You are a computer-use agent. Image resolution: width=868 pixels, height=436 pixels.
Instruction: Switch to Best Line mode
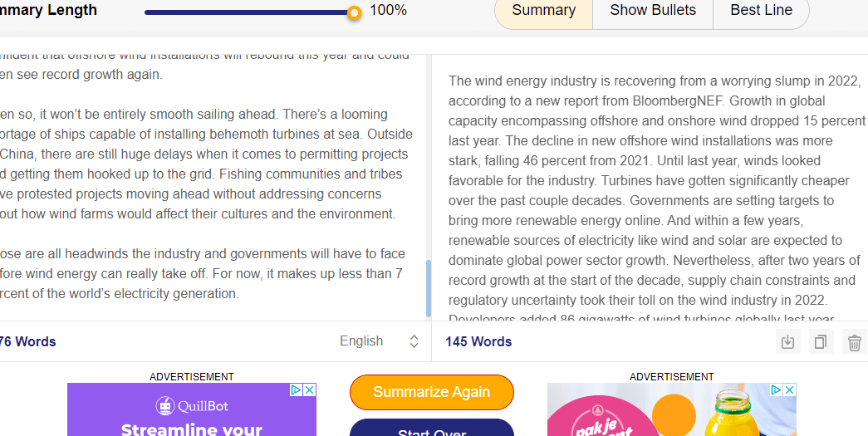tap(761, 11)
